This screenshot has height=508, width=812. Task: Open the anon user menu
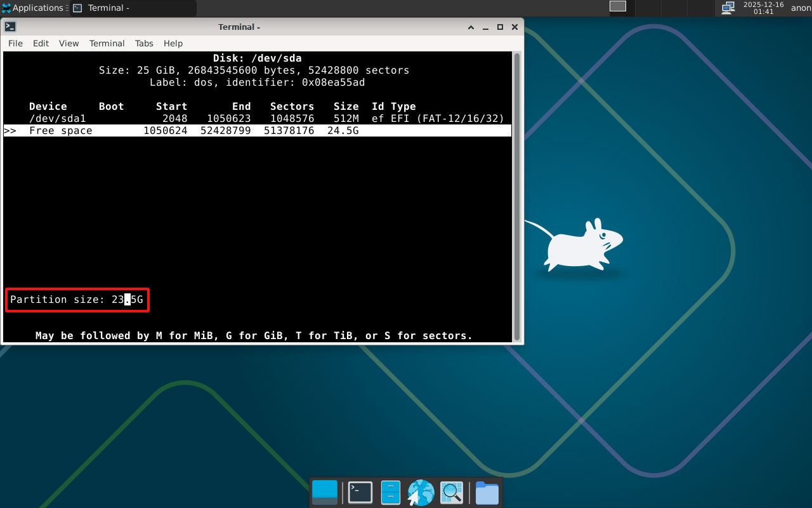801,8
